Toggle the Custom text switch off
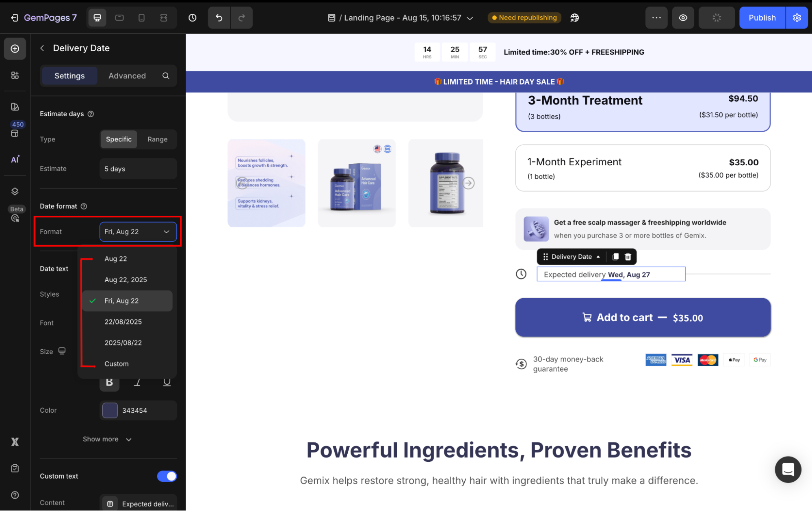Image resolution: width=812 pixels, height=511 pixels. coord(167,476)
